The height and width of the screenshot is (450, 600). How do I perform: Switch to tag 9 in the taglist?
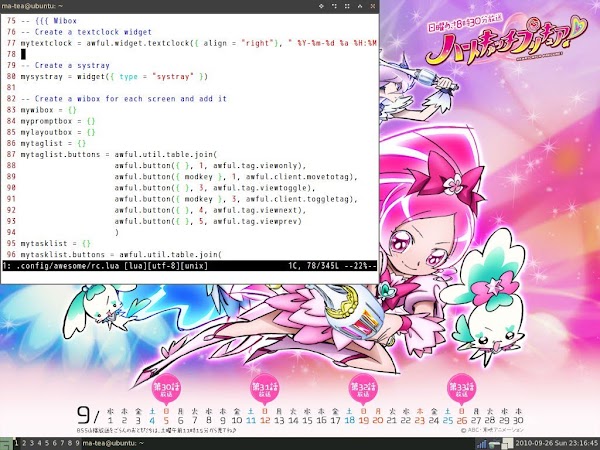pyautogui.click(x=77, y=443)
